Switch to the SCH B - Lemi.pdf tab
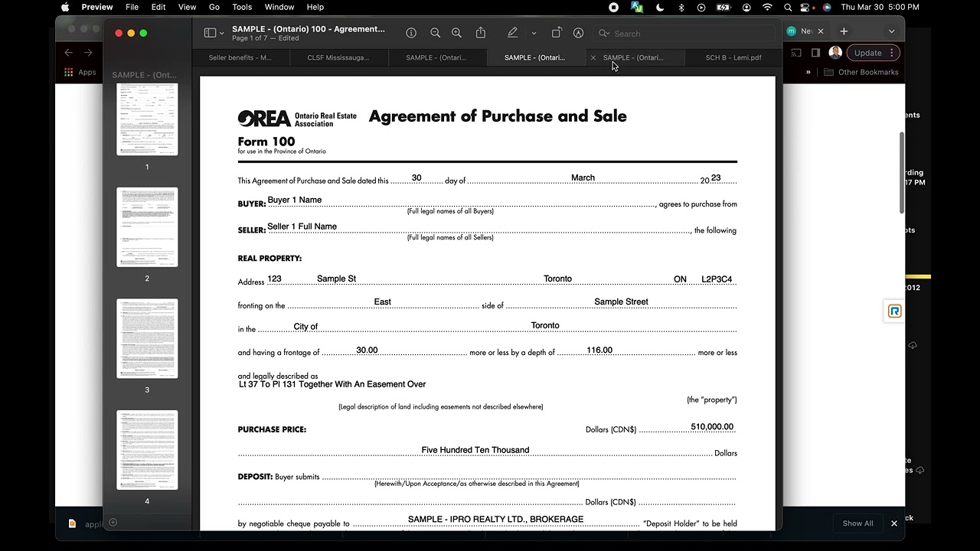Viewport: 980px width, 551px height. 733,57
